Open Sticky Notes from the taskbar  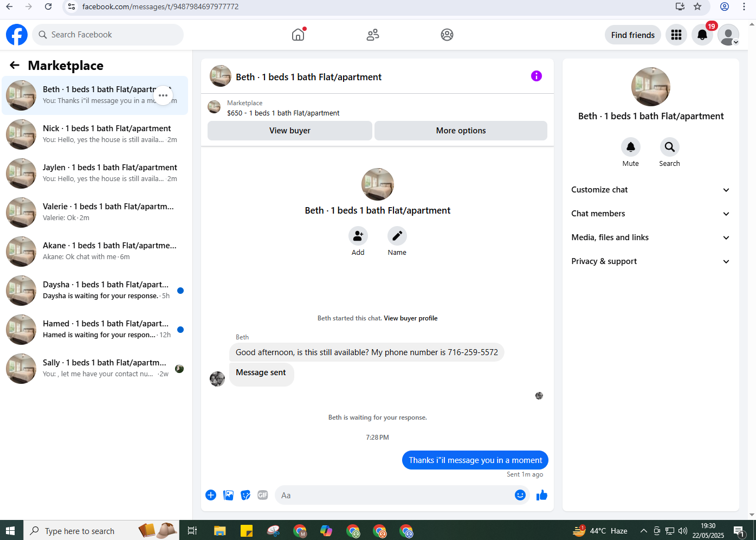tap(247, 531)
